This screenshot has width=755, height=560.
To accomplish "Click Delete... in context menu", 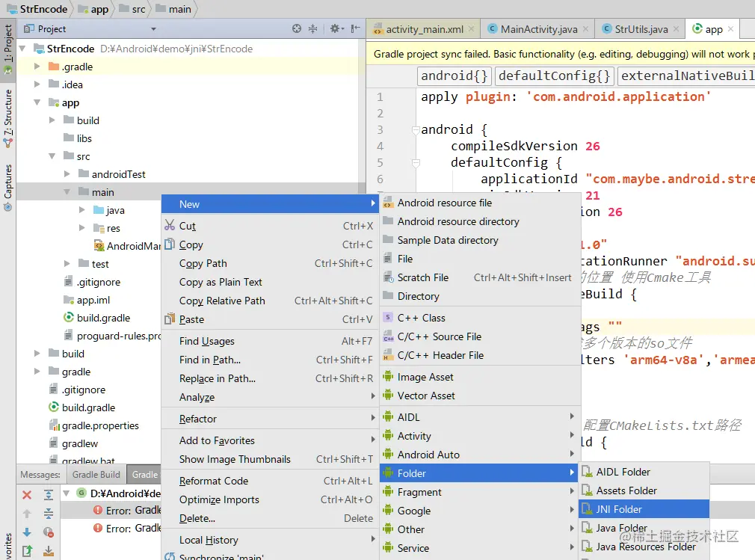I will tap(270, 519).
